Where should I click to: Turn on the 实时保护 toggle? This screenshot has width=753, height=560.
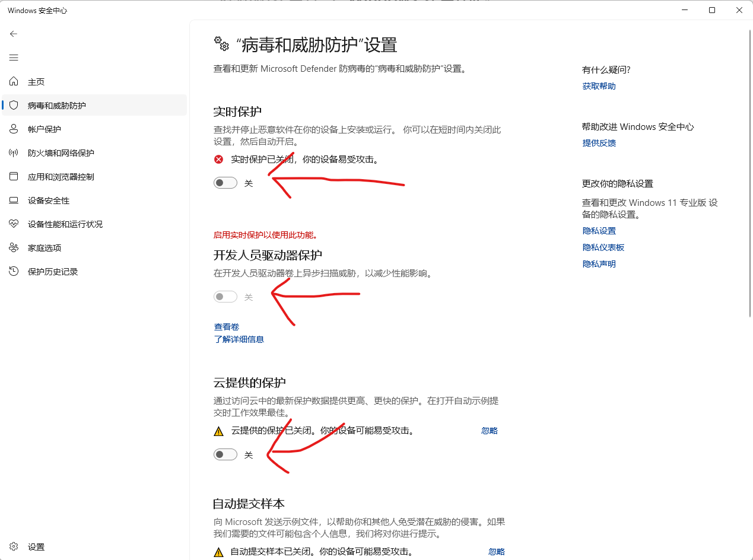coord(225,183)
